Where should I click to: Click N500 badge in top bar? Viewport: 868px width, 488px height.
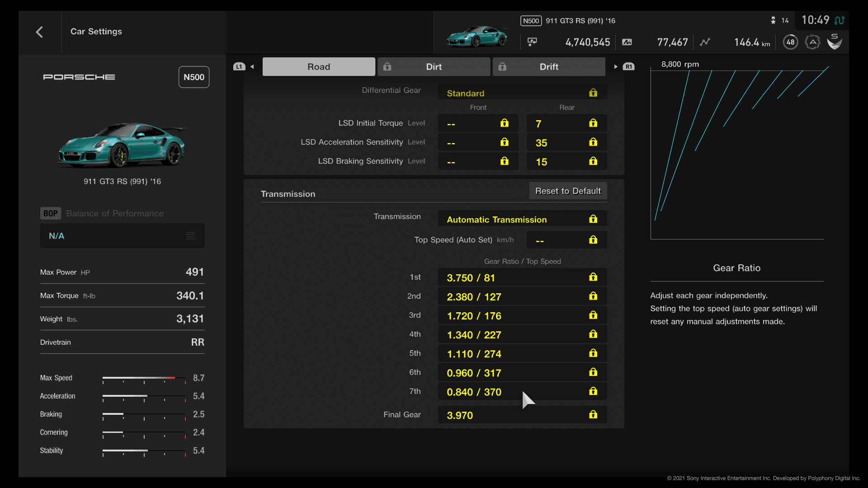pos(531,21)
